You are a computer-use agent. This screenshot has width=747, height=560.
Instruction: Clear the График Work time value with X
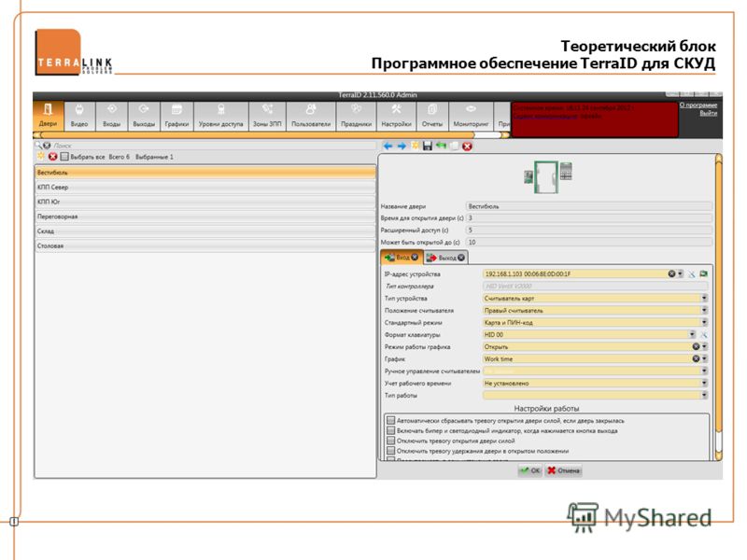[x=696, y=358]
